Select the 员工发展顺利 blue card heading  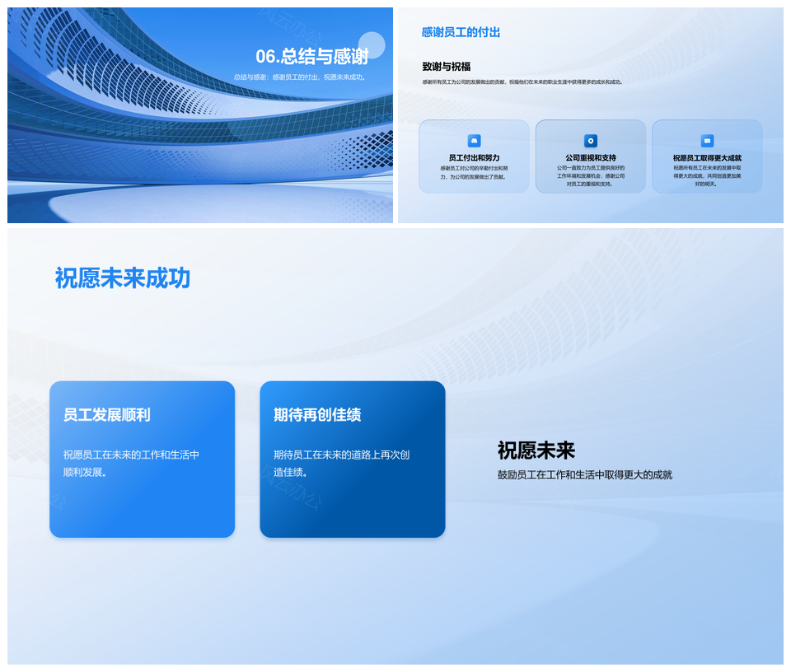pyautogui.click(x=106, y=415)
